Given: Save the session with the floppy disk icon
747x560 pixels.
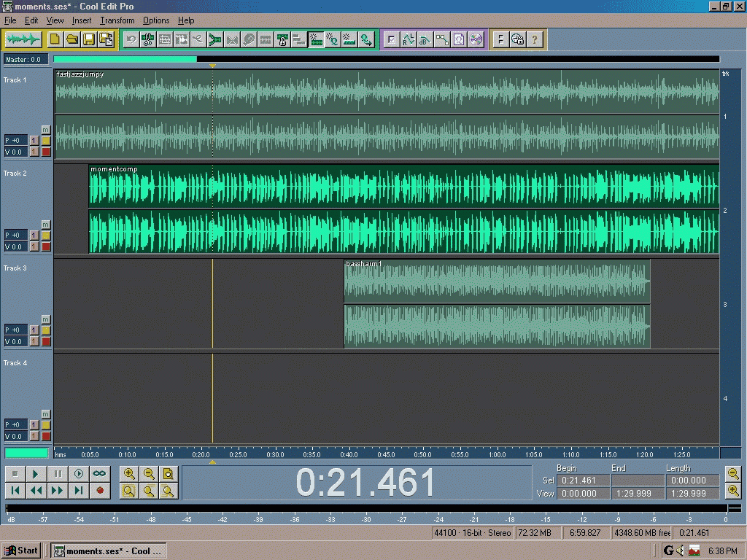Looking at the screenshot, I should pyautogui.click(x=88, y=39).
